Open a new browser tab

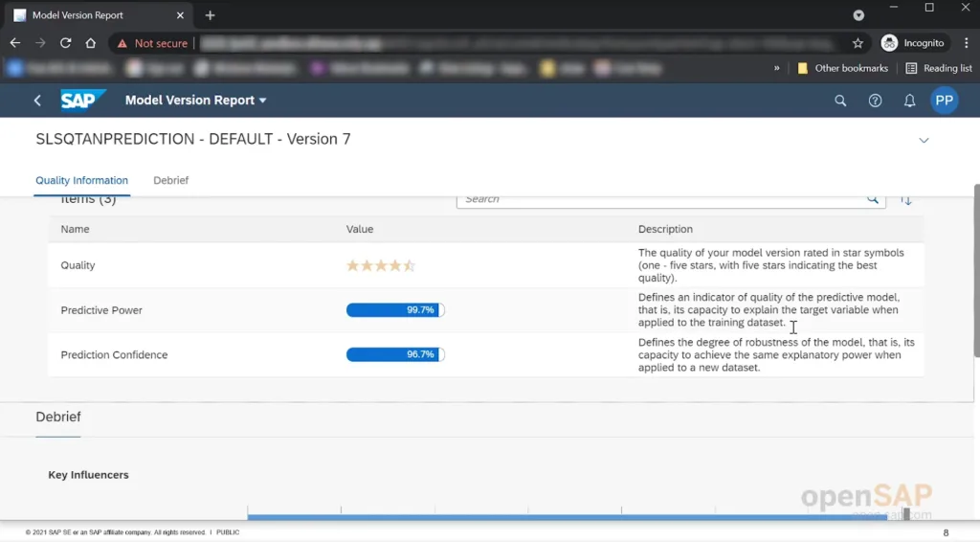tap(210, 15)
